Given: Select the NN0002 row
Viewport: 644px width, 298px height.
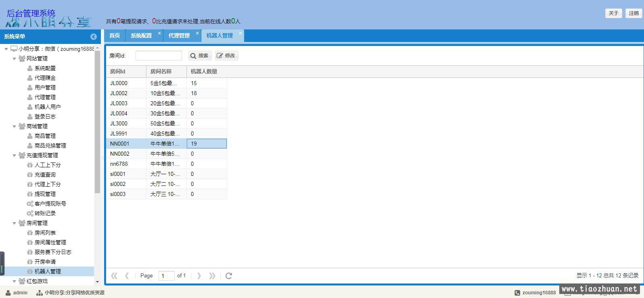Looking at the screenshot, I should click(166, 154).
